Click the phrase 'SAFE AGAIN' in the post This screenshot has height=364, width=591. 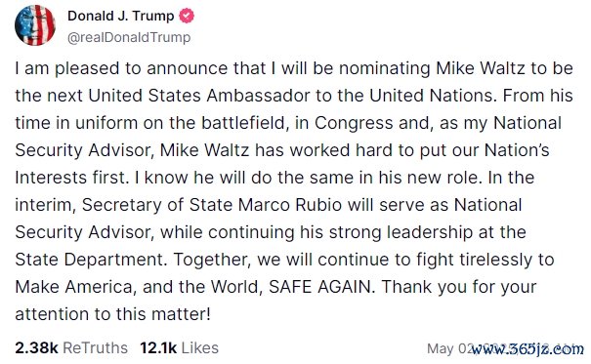319,287
